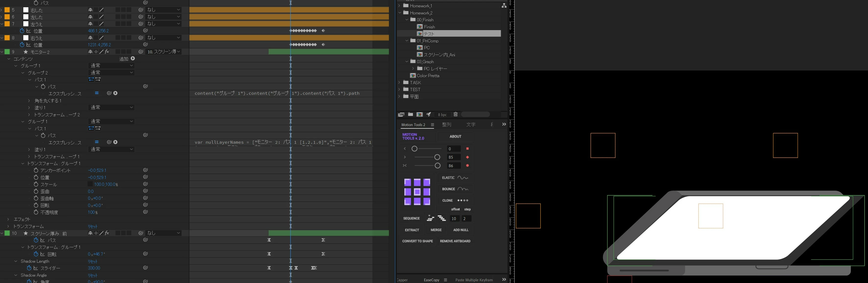Click the red circle ease-both keyframe icon
The width and height of the screenshot is (868, 283).
click(x=467, y=166)
